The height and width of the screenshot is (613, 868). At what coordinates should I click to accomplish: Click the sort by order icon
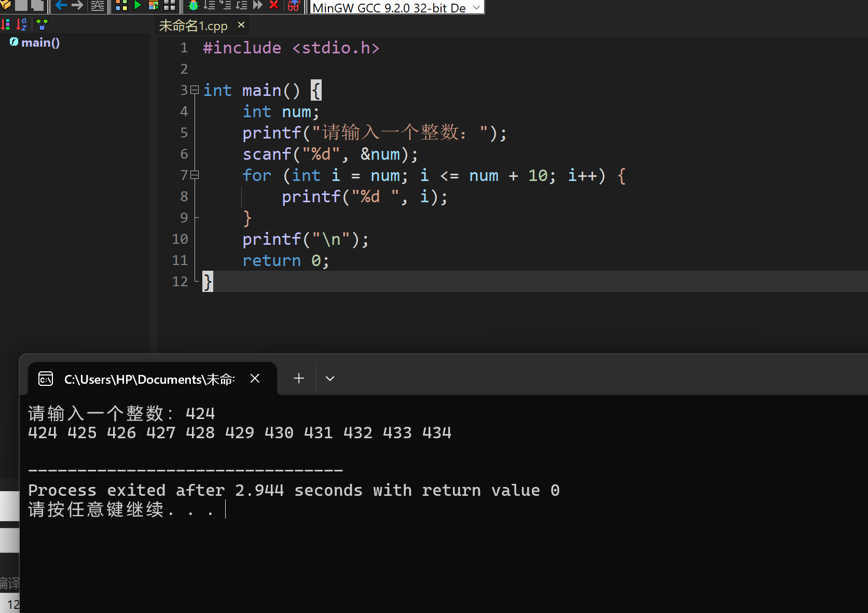coord(6,24)
